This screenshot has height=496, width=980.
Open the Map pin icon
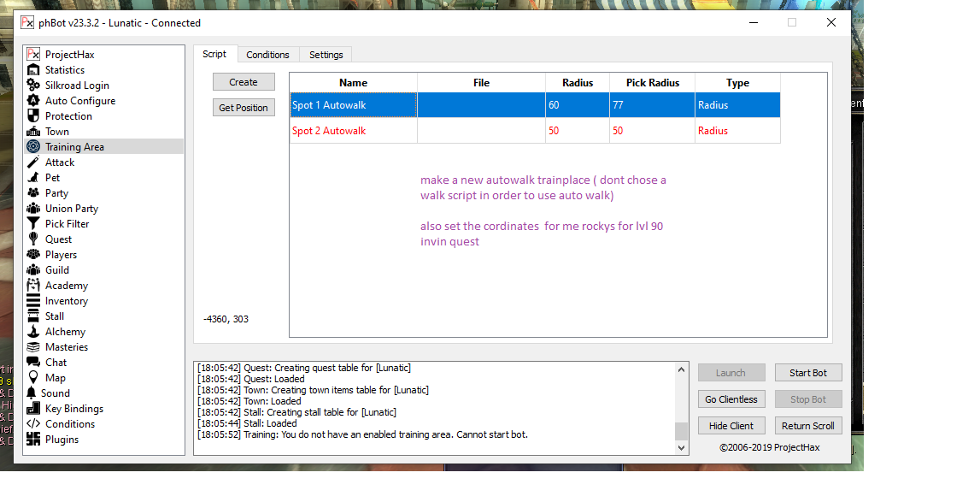coord(33,378)
